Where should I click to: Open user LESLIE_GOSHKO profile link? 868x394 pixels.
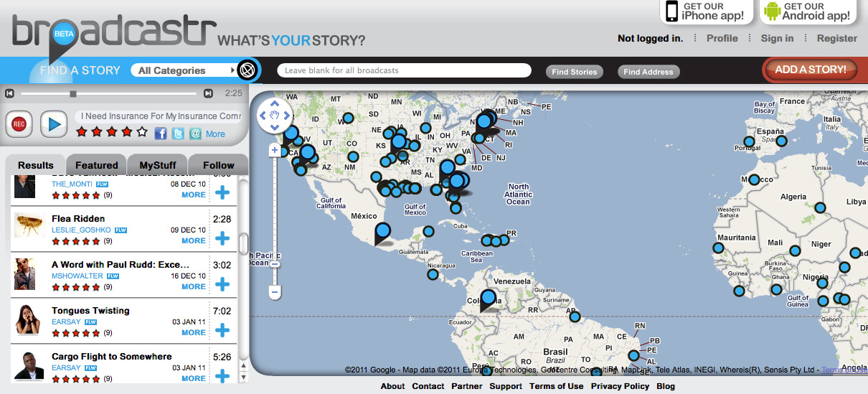click(x=81, y=230)
